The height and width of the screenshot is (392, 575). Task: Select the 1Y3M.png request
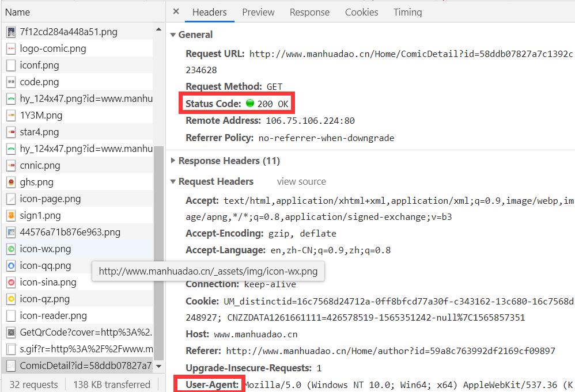click(77, 115)
